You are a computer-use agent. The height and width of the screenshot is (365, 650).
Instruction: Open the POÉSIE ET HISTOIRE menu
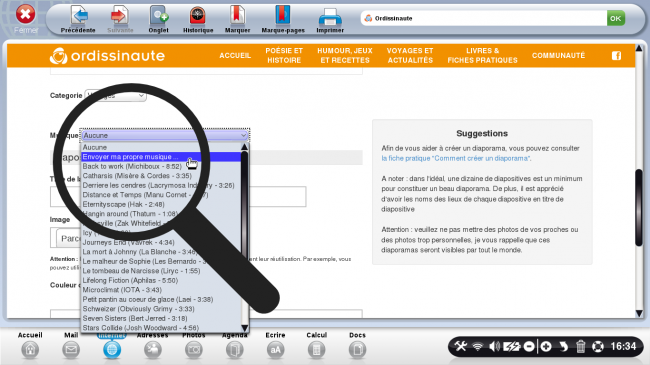284,56
